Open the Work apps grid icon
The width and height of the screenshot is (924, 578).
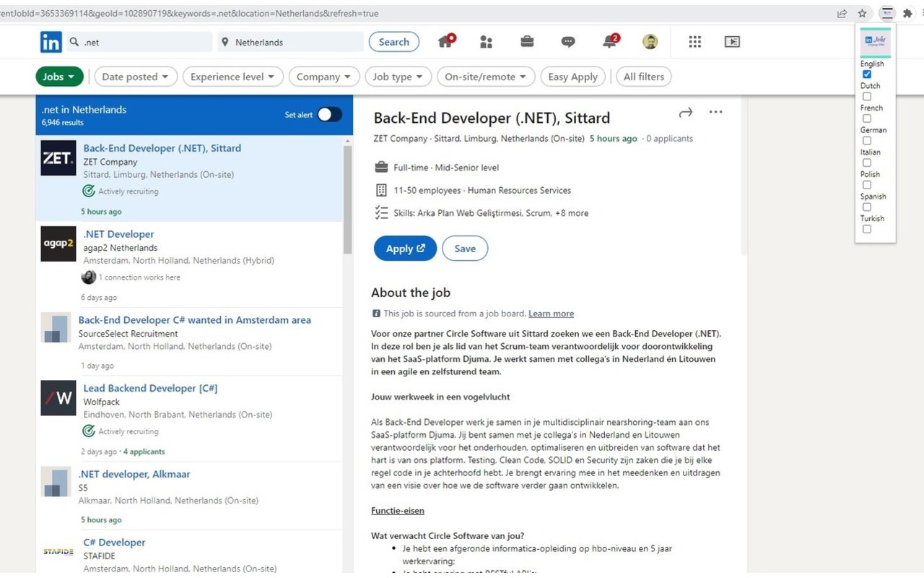coord(694,42)
